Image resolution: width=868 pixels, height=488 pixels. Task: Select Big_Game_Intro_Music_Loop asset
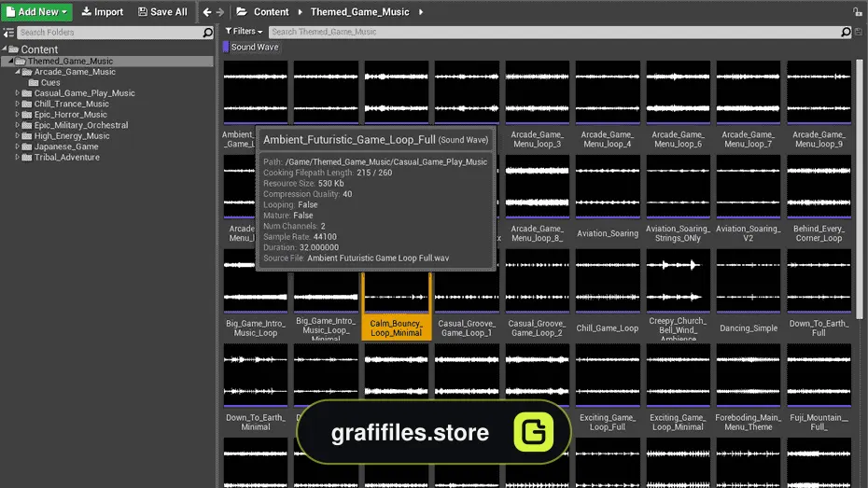click(x=255, y=294)
